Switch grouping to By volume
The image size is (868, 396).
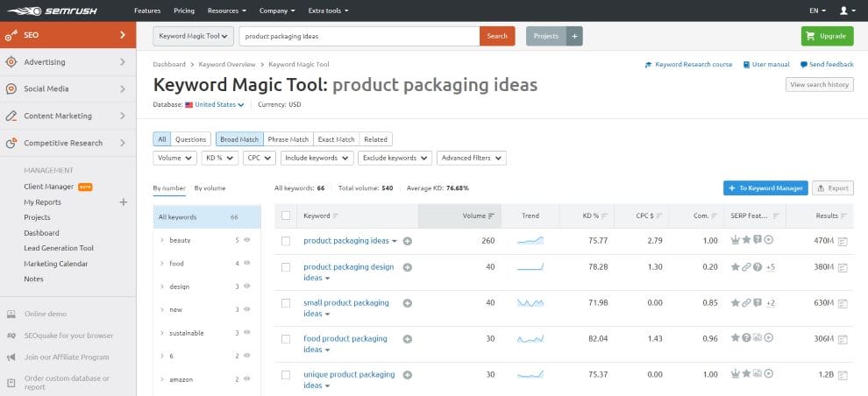210,188
